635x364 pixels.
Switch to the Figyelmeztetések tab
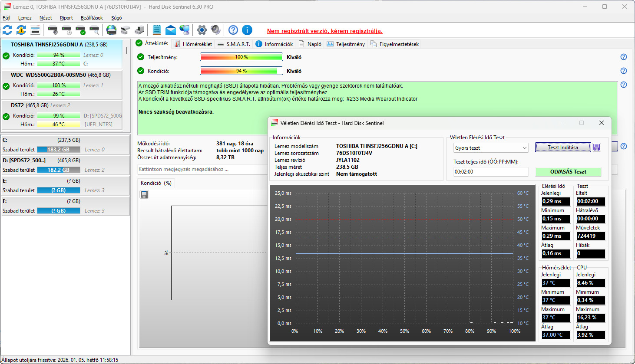tap(395, 44)
